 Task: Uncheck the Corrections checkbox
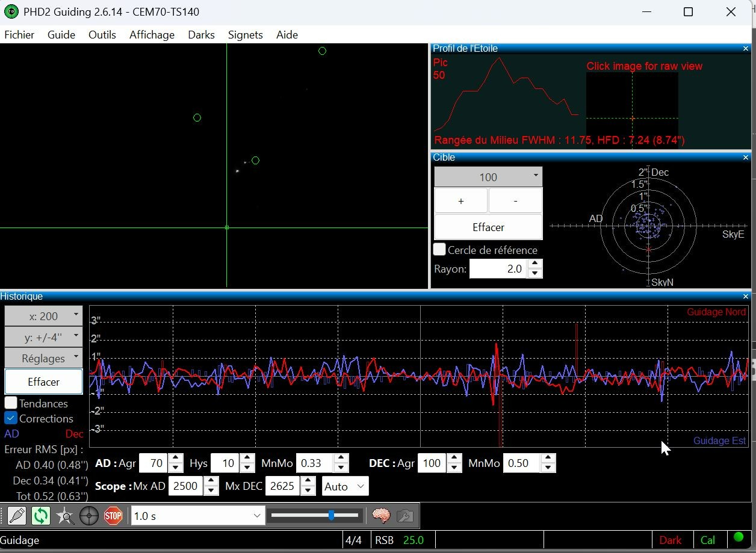point(11,418)
